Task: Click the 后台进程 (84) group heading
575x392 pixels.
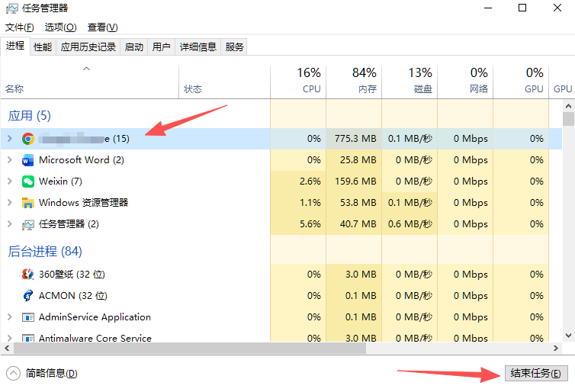Action: [45, 252]
